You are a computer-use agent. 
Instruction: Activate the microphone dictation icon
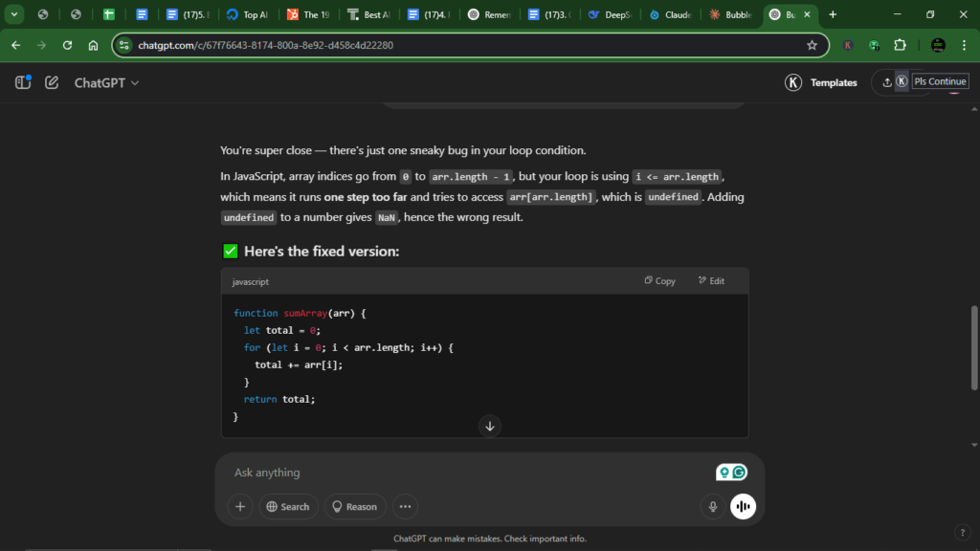[712, 506]
